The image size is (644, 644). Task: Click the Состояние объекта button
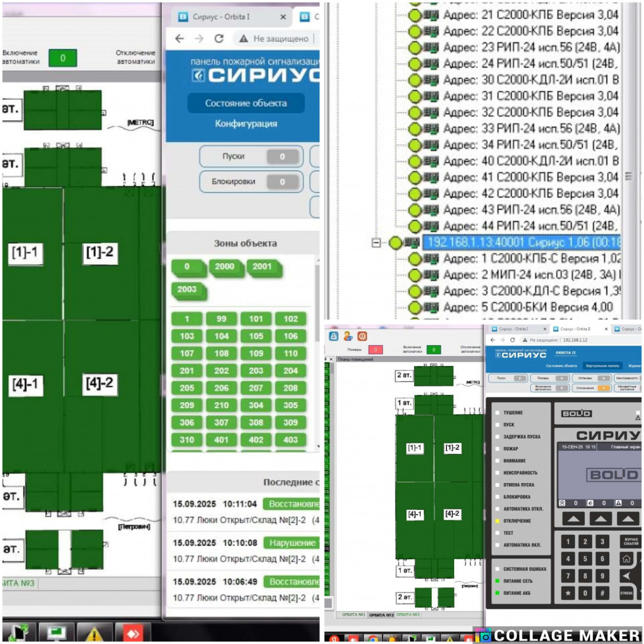point(246,103)
